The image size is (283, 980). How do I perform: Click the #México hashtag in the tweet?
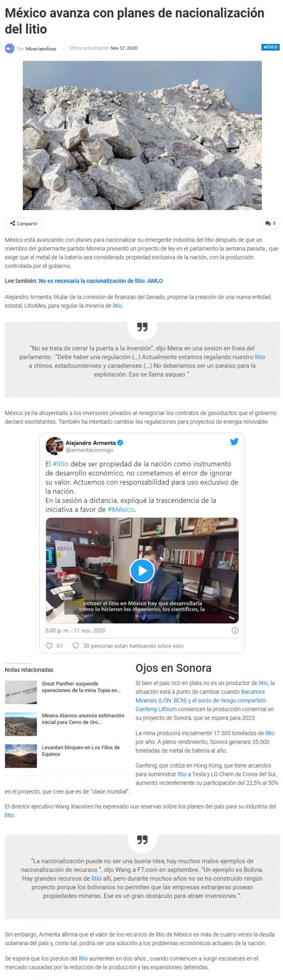121,509
